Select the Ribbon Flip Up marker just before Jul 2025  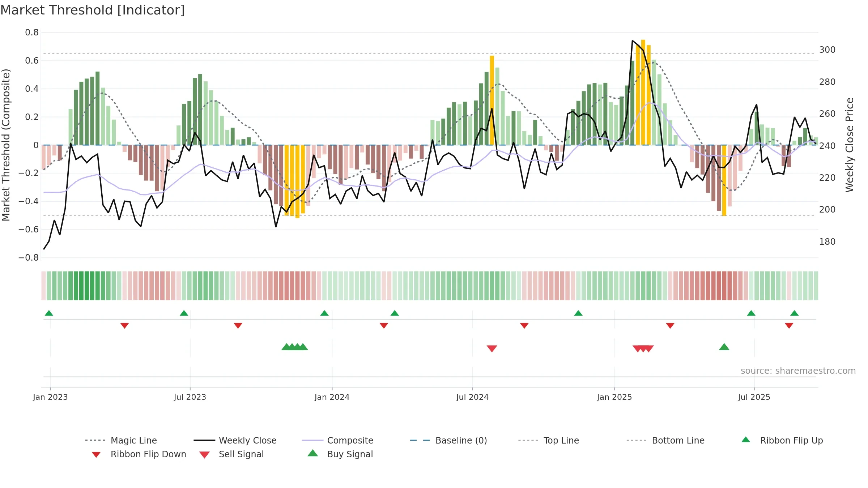(751, 313)
